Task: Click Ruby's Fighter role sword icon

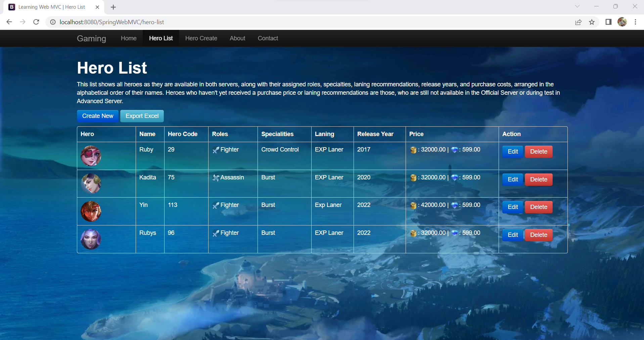Action: point(216,150)
